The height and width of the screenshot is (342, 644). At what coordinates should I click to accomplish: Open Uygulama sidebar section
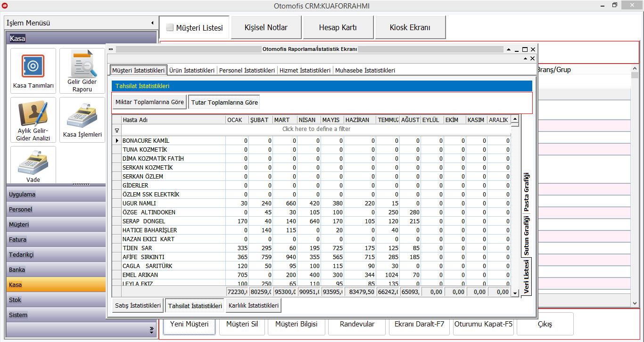point(56,195)
